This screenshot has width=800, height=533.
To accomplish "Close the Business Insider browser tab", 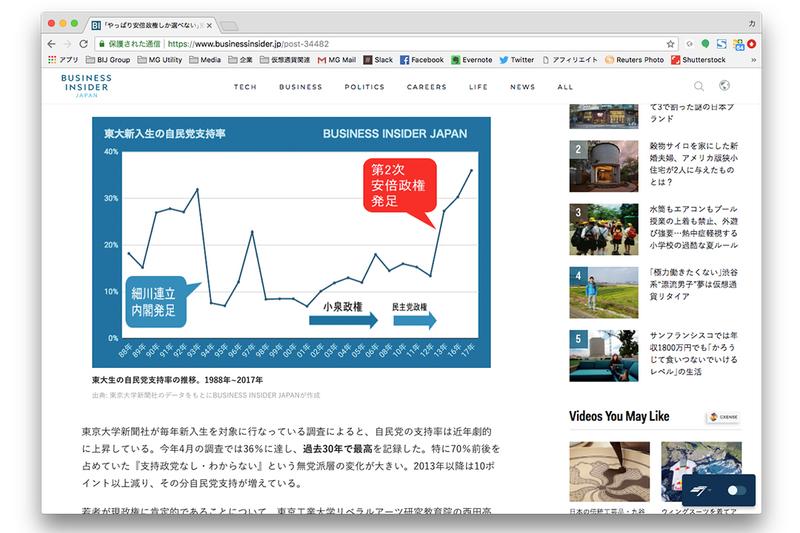I will (209, 25).
